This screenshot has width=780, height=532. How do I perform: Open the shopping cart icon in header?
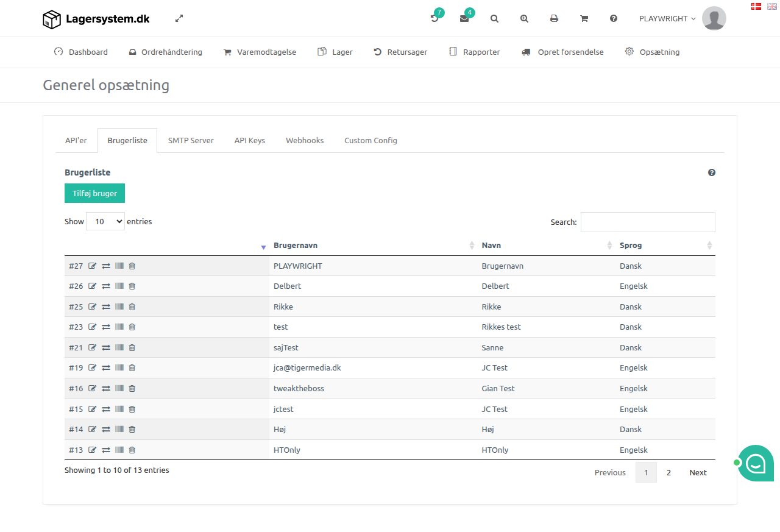(584, 18)
